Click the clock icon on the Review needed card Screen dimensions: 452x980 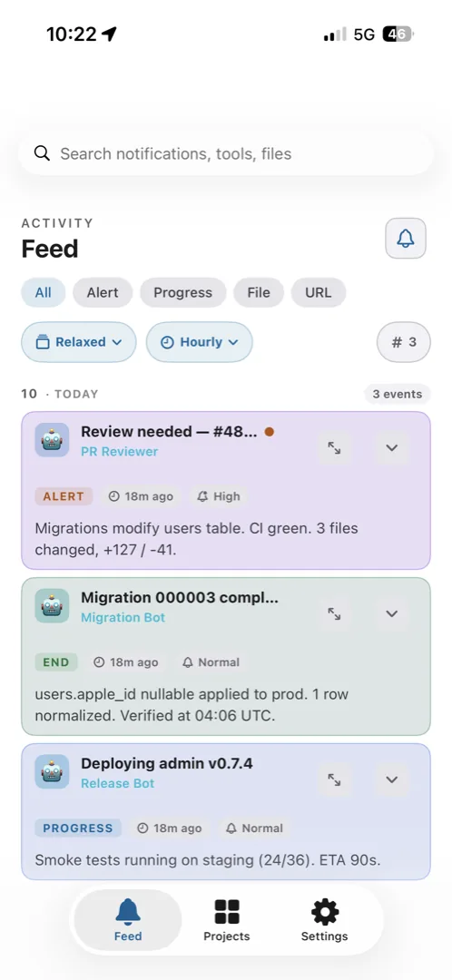[x=113, y=496]
